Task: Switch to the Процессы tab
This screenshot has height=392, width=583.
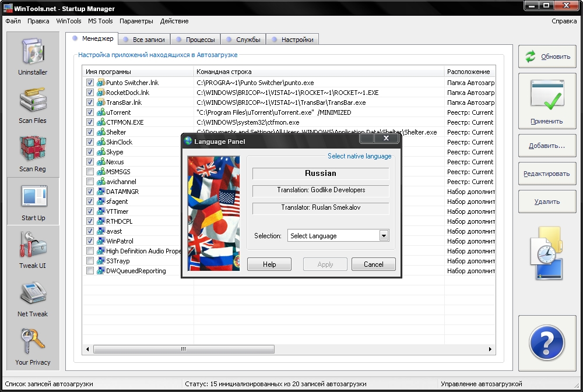Action: point(195,40)
